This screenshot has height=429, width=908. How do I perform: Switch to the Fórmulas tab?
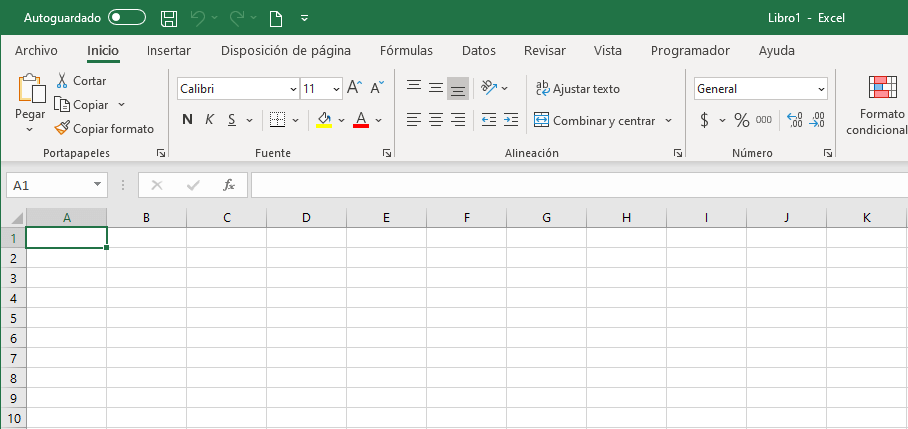(x=406, y=51)
